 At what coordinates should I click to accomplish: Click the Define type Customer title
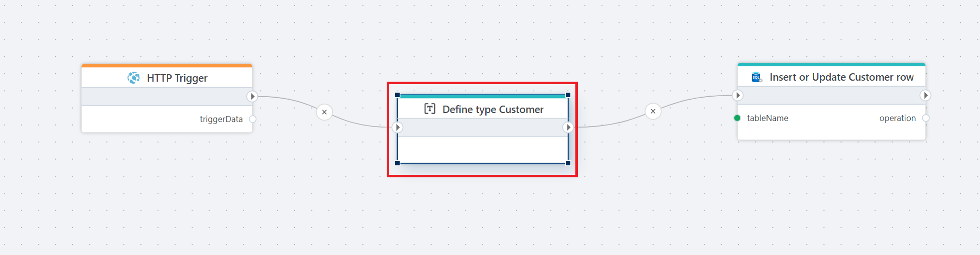pos(493,110)
